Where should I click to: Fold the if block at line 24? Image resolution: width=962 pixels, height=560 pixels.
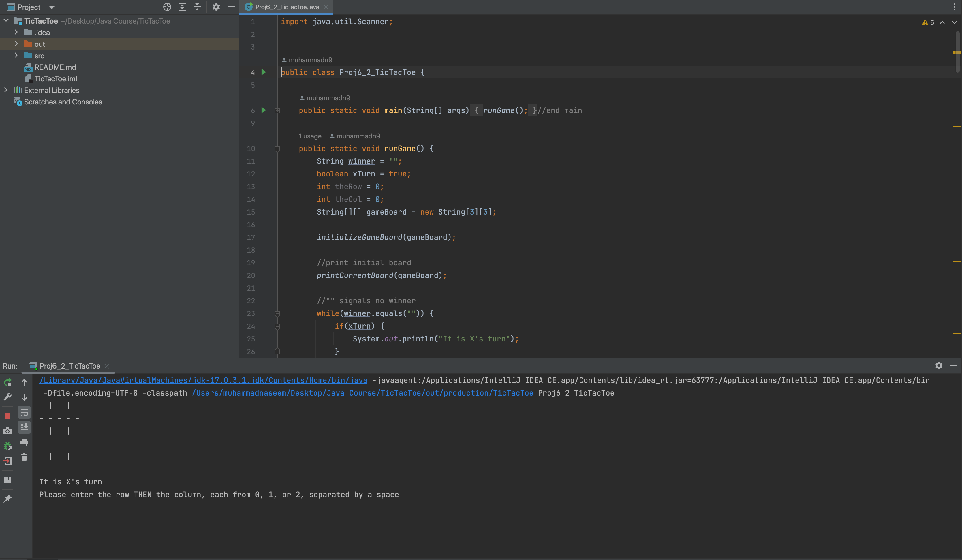tap(277, 326)
